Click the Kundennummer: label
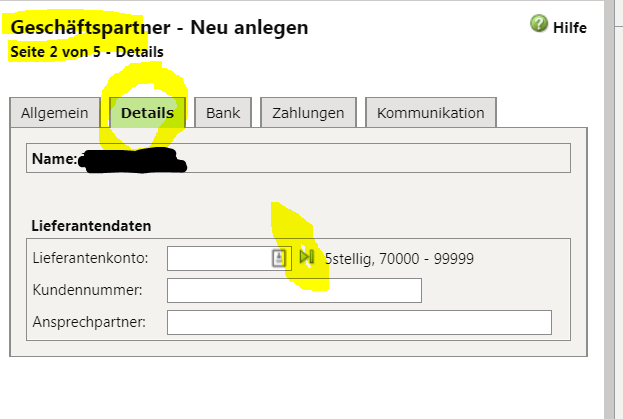This screenshot has width=623, height=419. [x=87, y=290]
